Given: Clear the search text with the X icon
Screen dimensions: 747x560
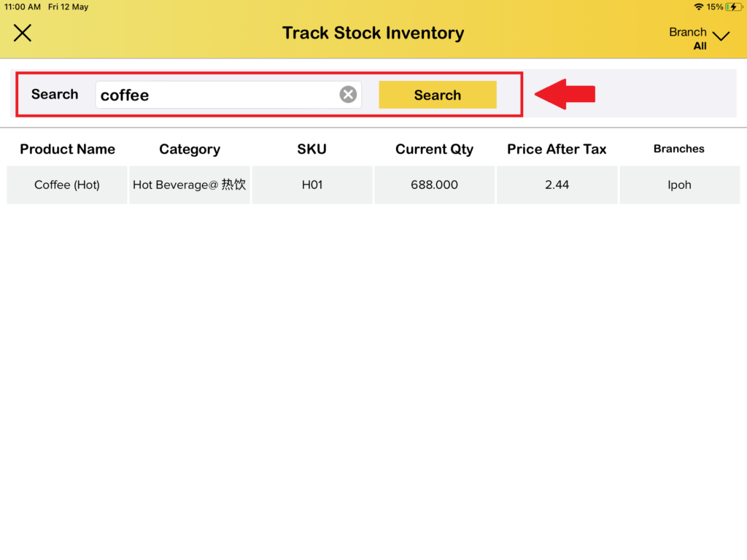Looking at the screenshot, I should point(348,95).
